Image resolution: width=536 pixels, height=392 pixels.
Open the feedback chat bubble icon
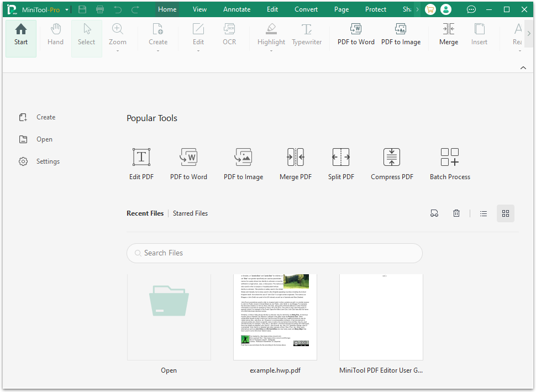pos(471,9)
